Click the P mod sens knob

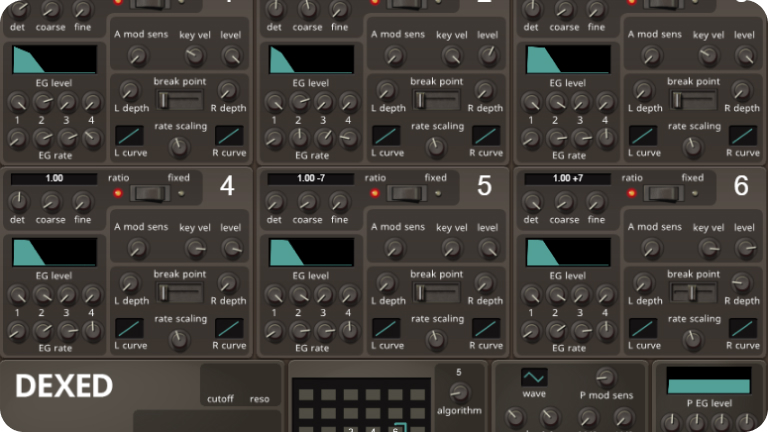point(605,377)
